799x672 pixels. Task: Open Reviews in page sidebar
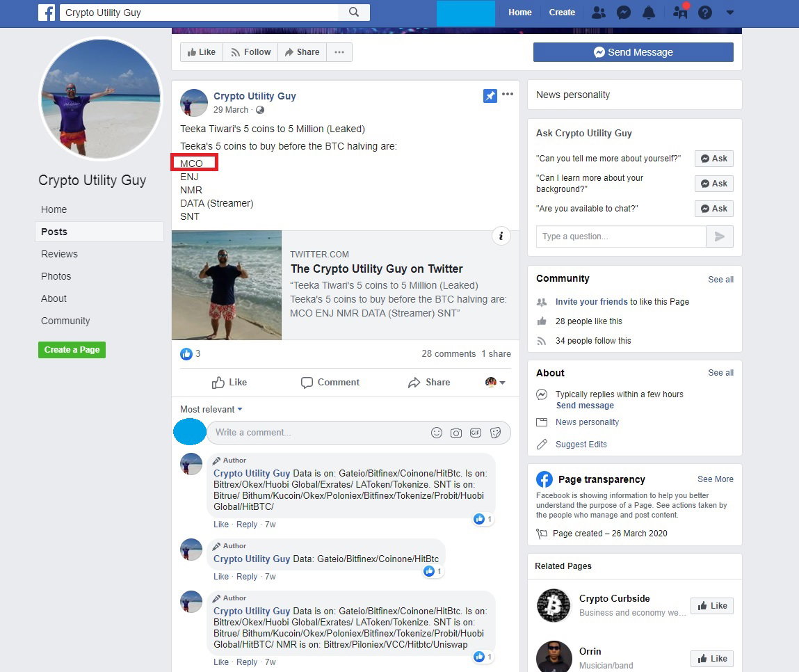[60, 254]
